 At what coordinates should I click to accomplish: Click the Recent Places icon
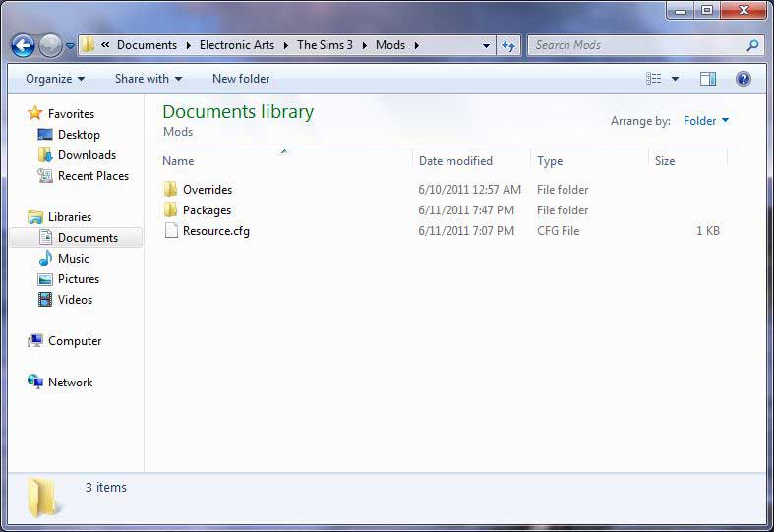[45, 175]
